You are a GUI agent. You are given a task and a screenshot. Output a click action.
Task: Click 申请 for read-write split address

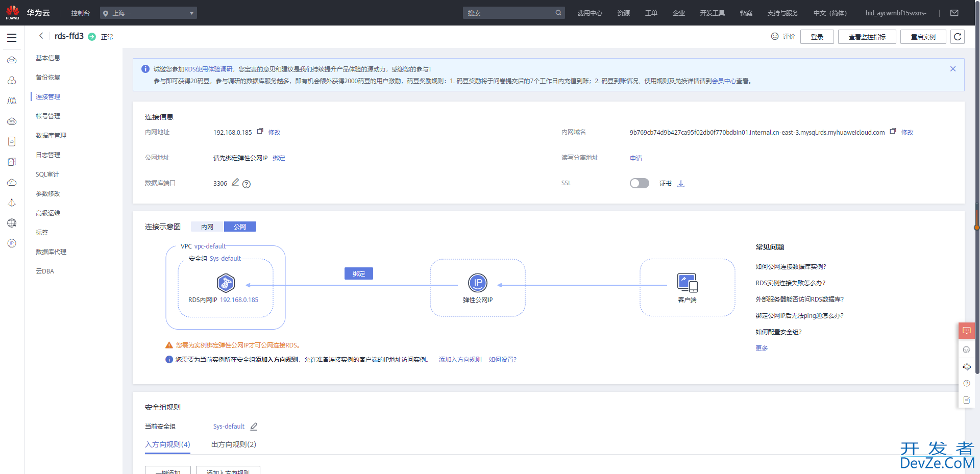[636, 158]
